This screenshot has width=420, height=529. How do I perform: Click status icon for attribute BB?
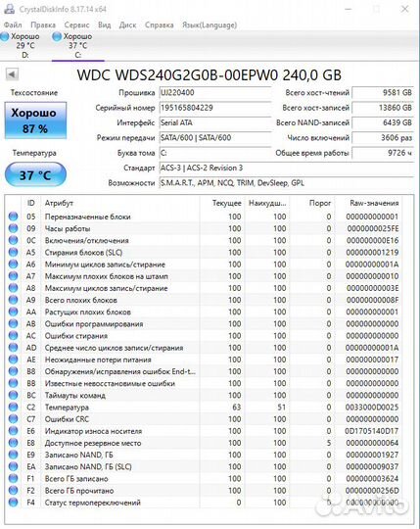pyautogui.click(x=13, y=383)
